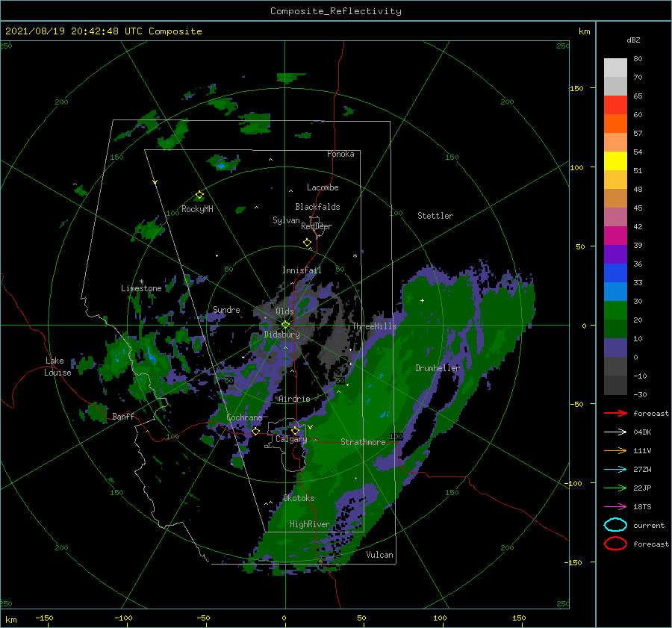Click the yellow diamond marker above Calgary
The width and height of the screenshot is (672, 628).
coord(295,430)
